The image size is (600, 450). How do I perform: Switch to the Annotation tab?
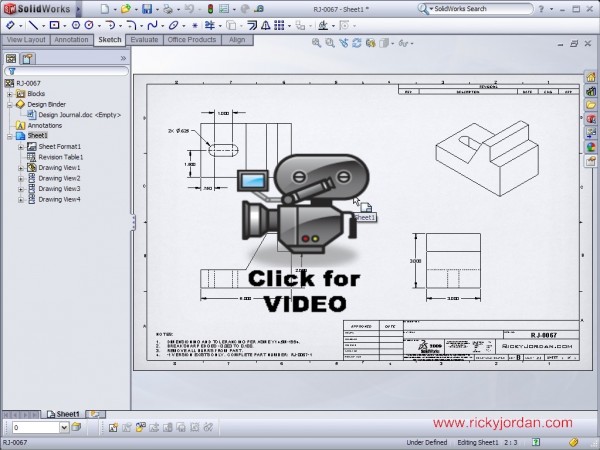click(71, 40)
